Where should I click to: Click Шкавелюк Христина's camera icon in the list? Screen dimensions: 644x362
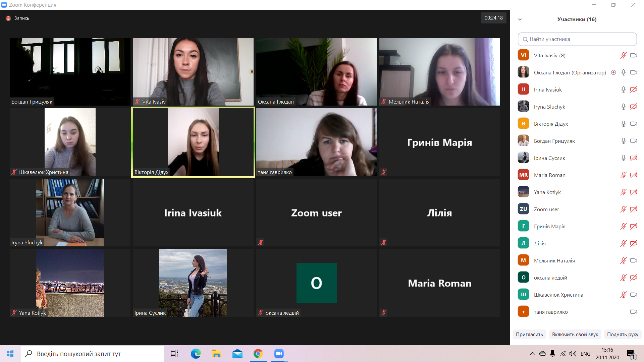[x=633, y=295]
